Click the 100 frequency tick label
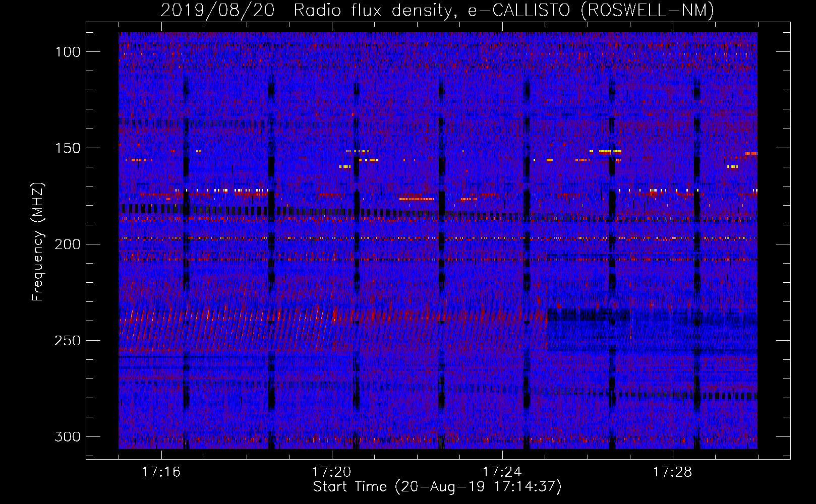The height and width of the screenshot is (504, 816). click(68, 52)
